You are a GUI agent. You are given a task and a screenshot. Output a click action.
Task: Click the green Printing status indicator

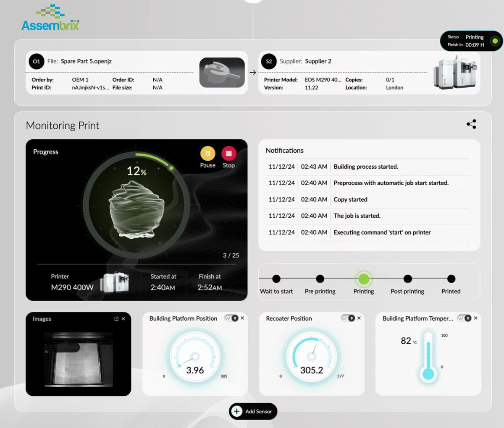click(x=495, y=41)
